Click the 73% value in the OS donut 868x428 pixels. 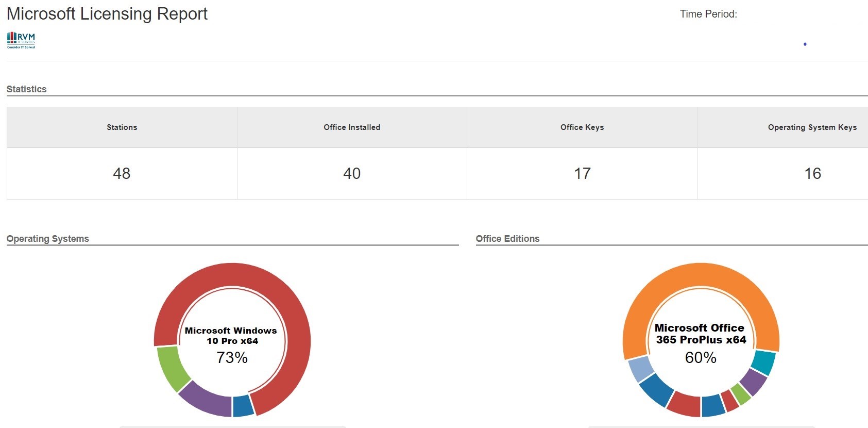232,357
